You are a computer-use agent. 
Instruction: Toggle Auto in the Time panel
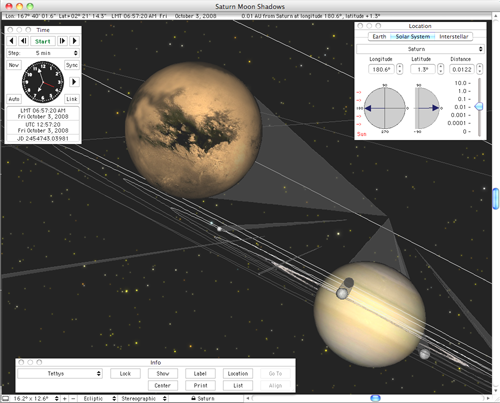click(x=14, y=99)
